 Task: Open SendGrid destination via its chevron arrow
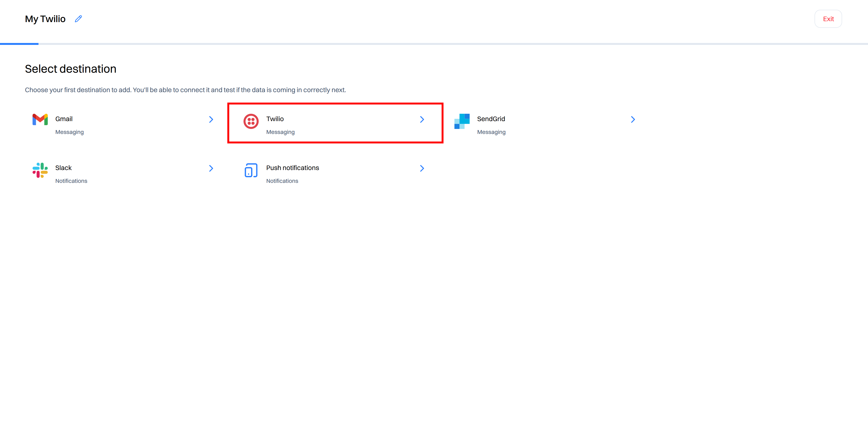tap(633, 119)
